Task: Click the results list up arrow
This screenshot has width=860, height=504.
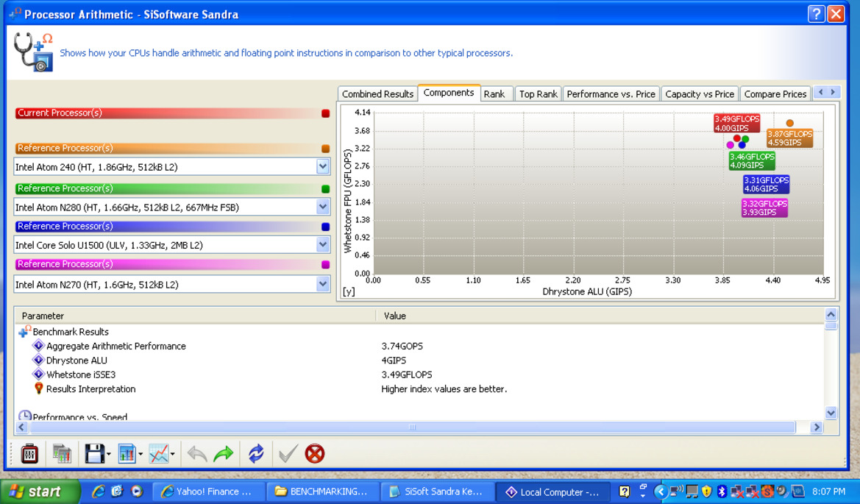Action: point(831,315)
